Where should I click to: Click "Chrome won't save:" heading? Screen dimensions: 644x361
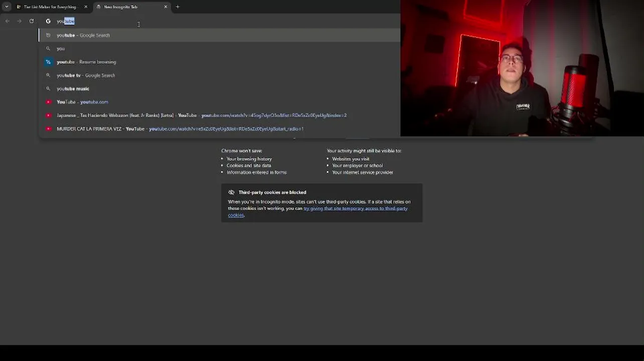242,151
